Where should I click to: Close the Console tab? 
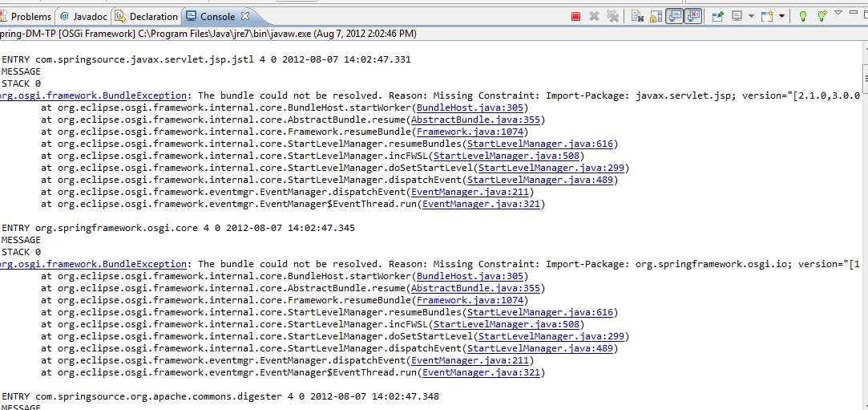[x=246, y=16]
